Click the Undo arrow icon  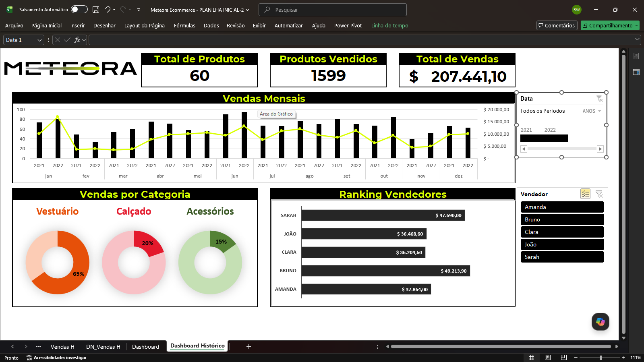click(x=107, y=9)
